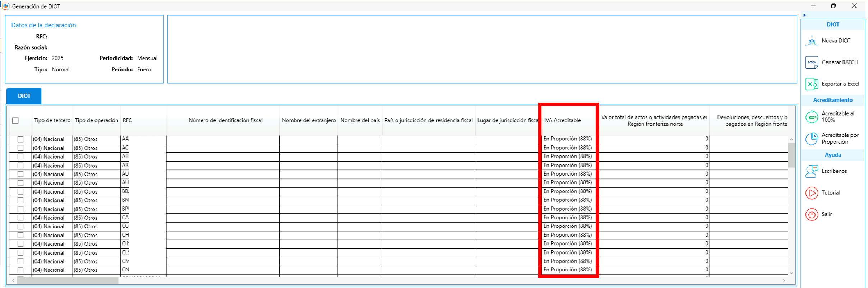The width and height of the screenshot is (868, 288).
Task: Collapse the side panel with the small arrow
Action: point(805,15)
